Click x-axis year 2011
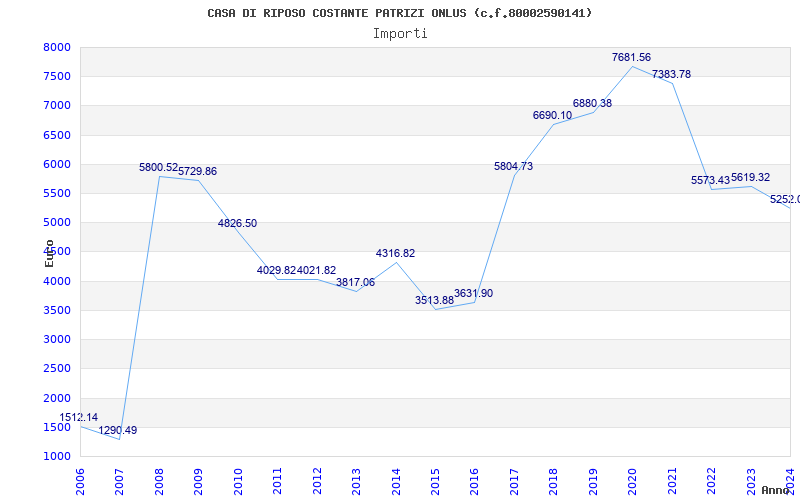The width and height of the screenshot is (800, 500). (278, 483)
